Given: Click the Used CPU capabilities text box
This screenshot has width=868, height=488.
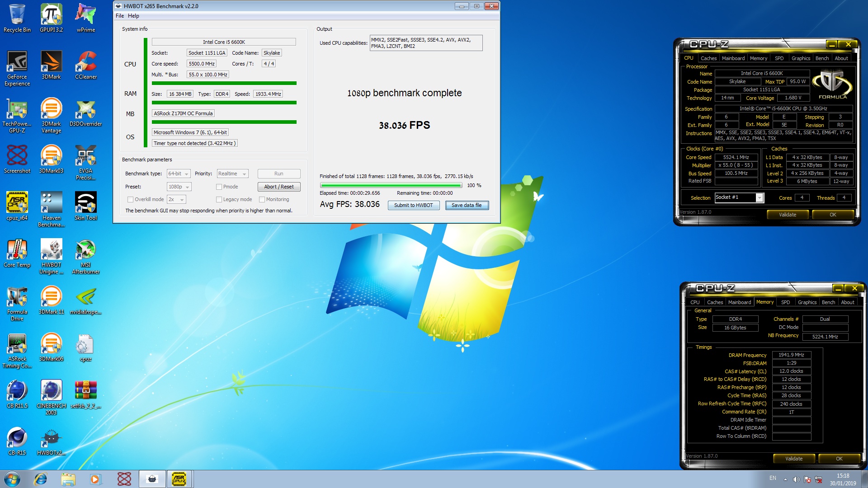Looking at the screenshot, I should 426,43.
